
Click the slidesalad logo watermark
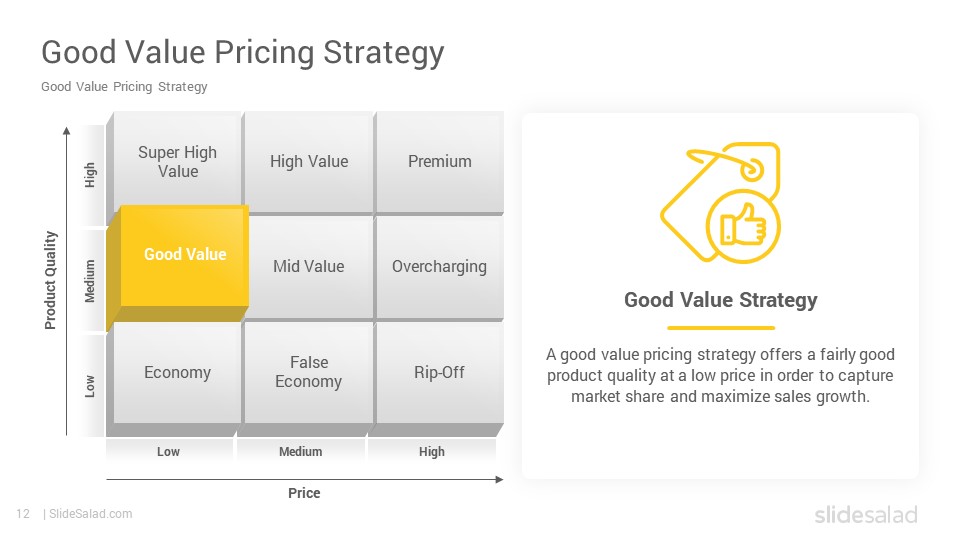(x=866, y=514)
